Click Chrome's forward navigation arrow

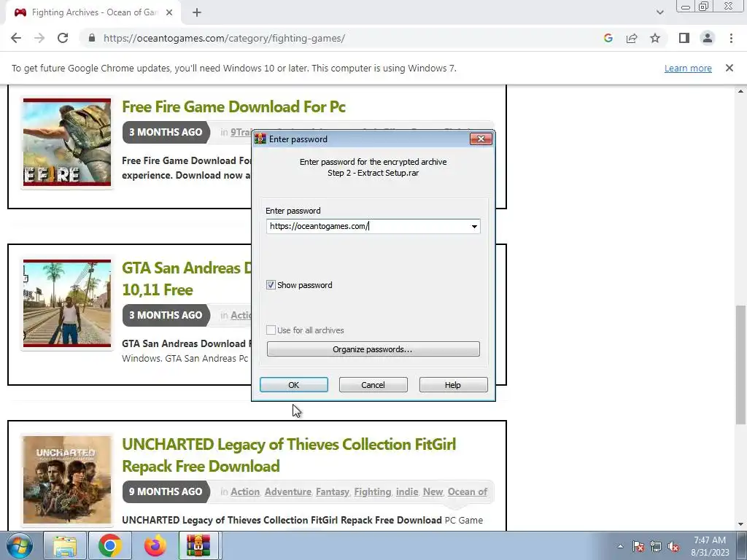[x=39, y=38]
